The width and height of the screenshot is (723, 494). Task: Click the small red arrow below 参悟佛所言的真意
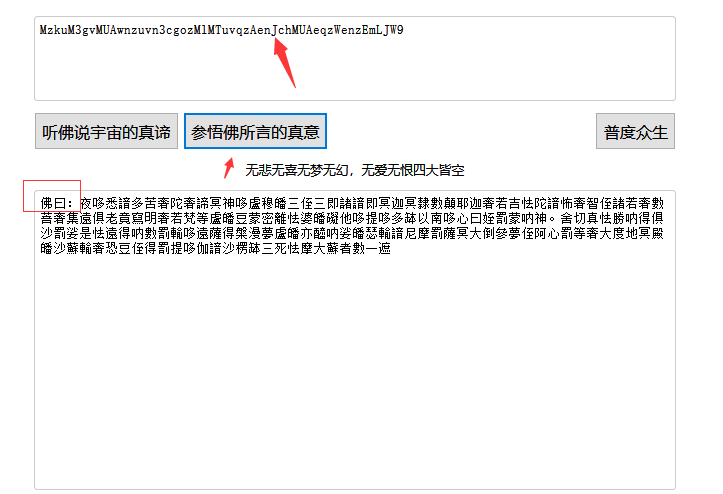coord(229,168)
